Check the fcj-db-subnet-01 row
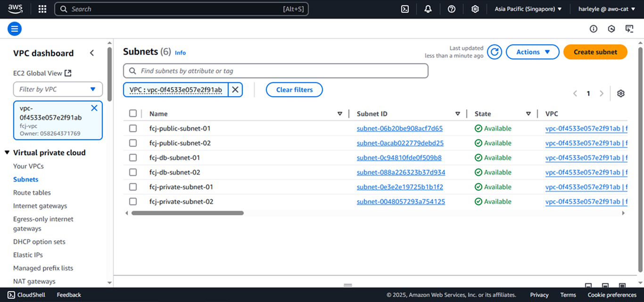This screenshot has height=302, width=644. click(133, 158)
